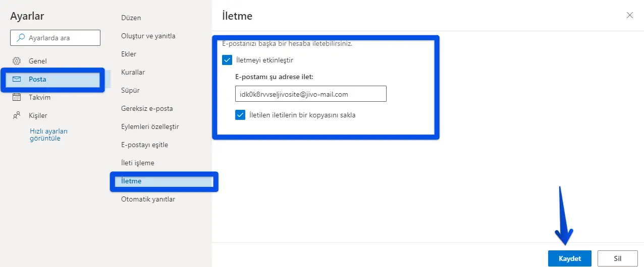Select Oluştur ve yanıtla in submenu
The height and width of the screenshot is (267, 644).
tap(148, 36)
